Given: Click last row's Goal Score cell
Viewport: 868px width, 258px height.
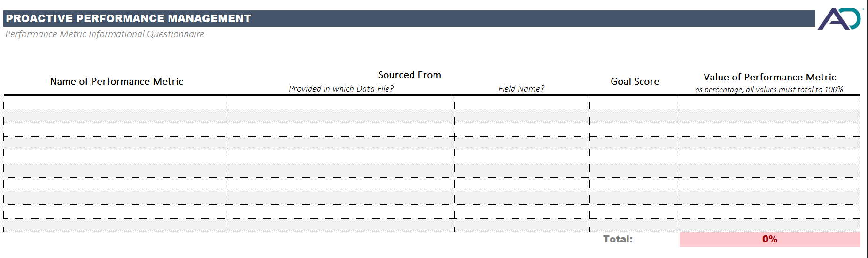Looking at the screenshot, I should pos(635,225).
